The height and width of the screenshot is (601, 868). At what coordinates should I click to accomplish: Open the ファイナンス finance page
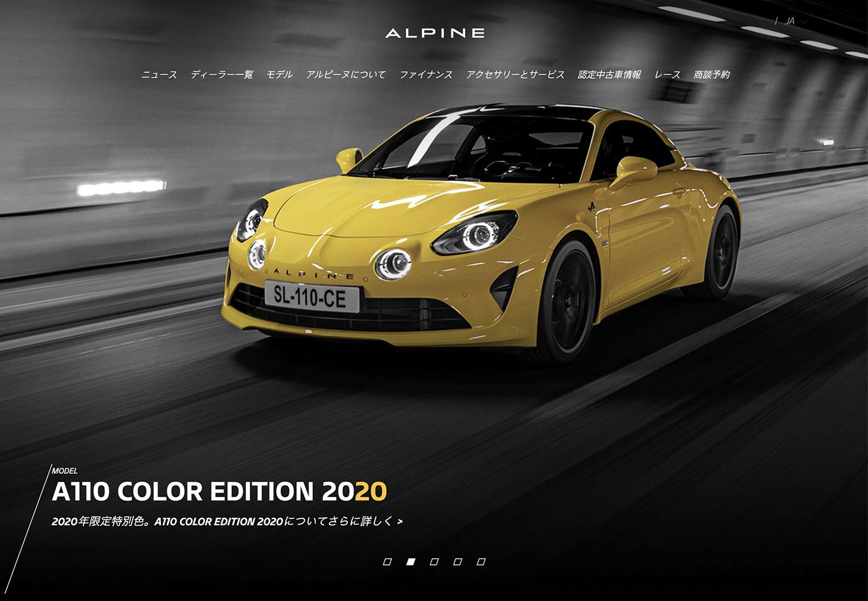click(426, 74)
